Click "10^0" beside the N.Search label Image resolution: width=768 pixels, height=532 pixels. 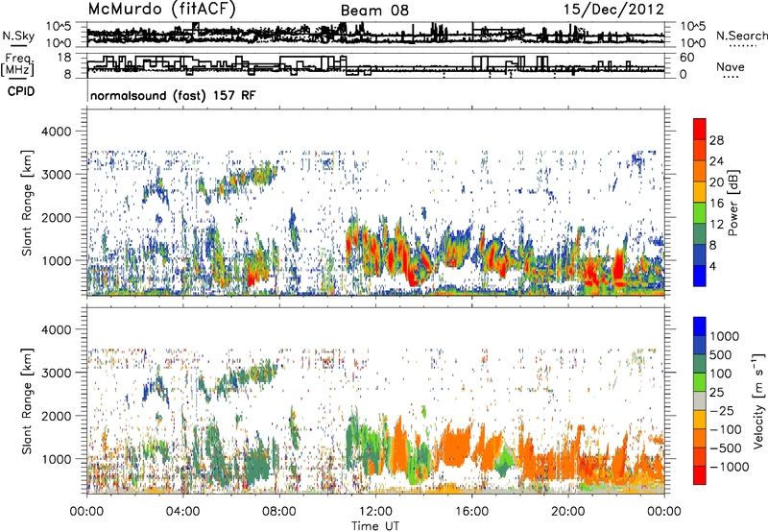coord(693,43)
